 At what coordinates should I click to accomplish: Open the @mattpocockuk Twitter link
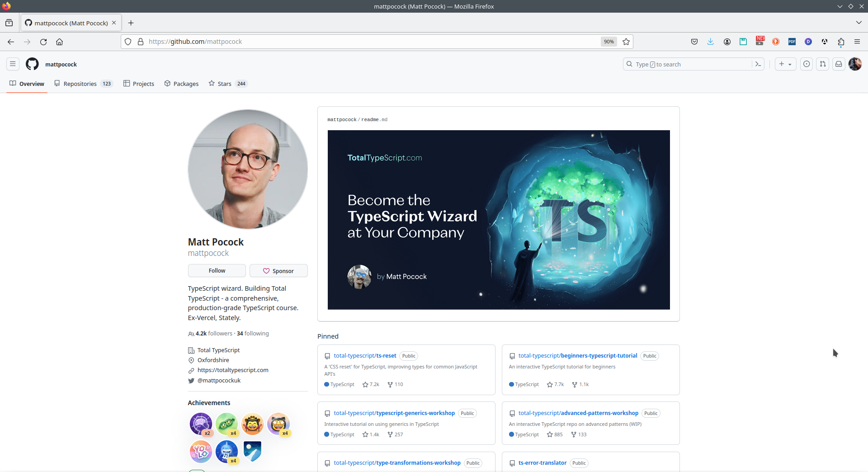[x=219, y=381]
